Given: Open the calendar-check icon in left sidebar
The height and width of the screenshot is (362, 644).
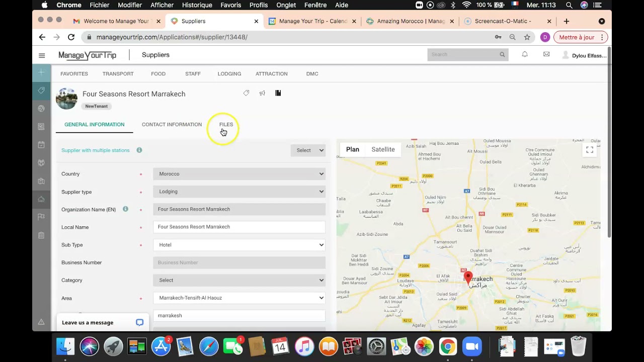Looking at the screenshot, I should click(x=41, y=145).
